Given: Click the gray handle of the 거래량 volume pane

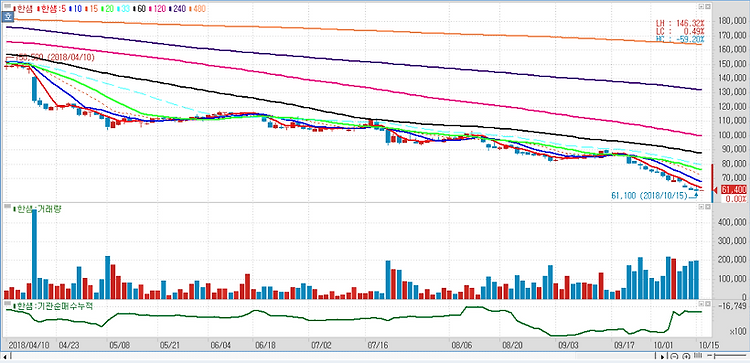Looking at the screenshot, I should (7, 207).
